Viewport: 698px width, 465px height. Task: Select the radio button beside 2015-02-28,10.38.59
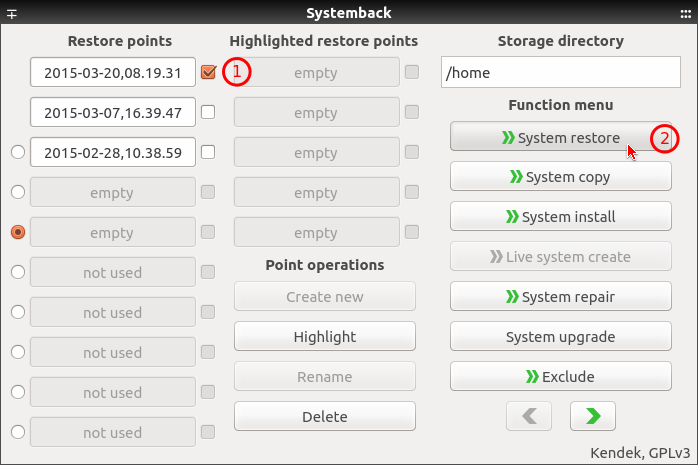pos(18,152)
